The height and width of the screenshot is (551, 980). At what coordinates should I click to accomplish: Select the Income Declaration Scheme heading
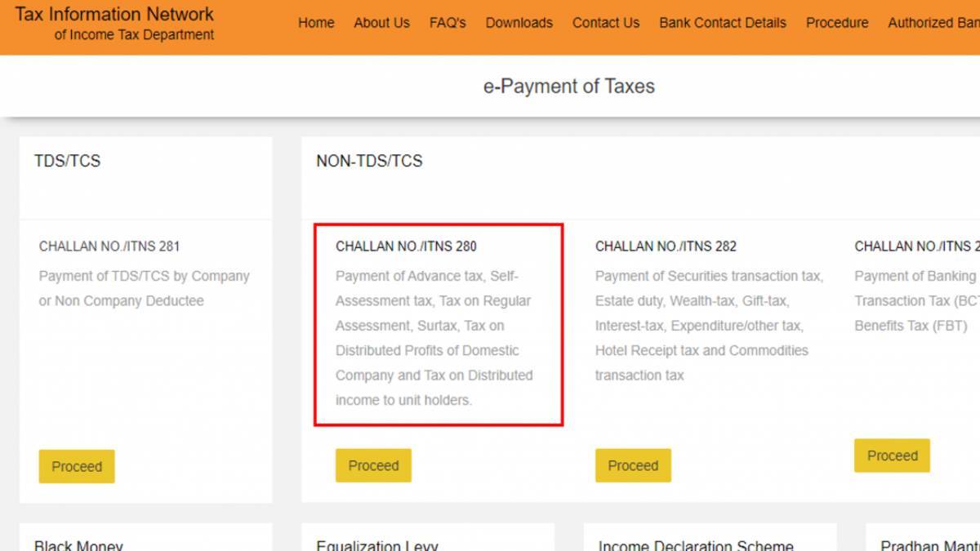click(x=696, y=544)
